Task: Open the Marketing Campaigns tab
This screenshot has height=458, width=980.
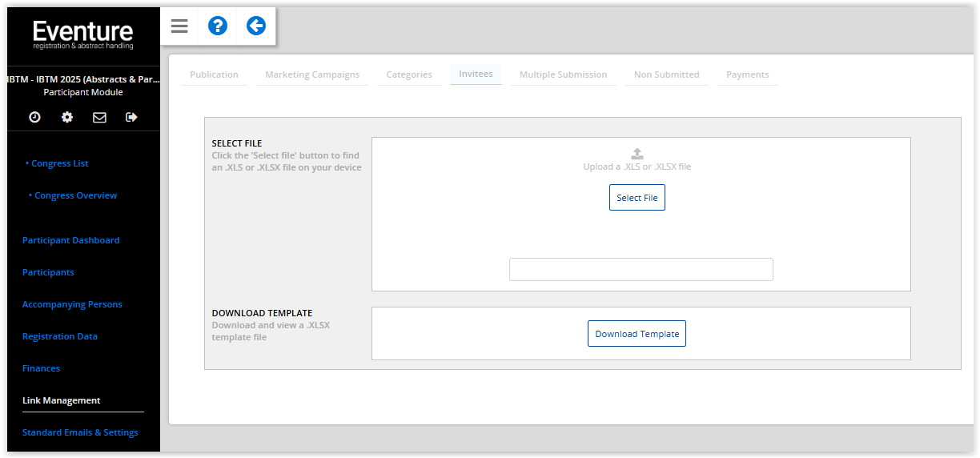Action: [312, 74]
